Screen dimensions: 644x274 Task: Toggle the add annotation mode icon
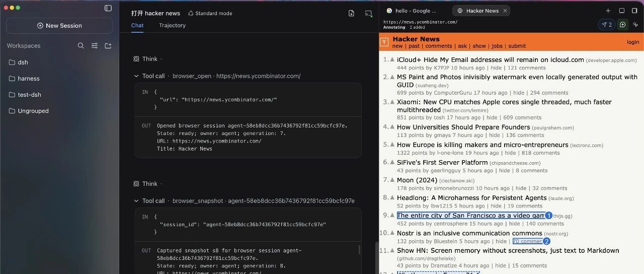pos(623,25)
